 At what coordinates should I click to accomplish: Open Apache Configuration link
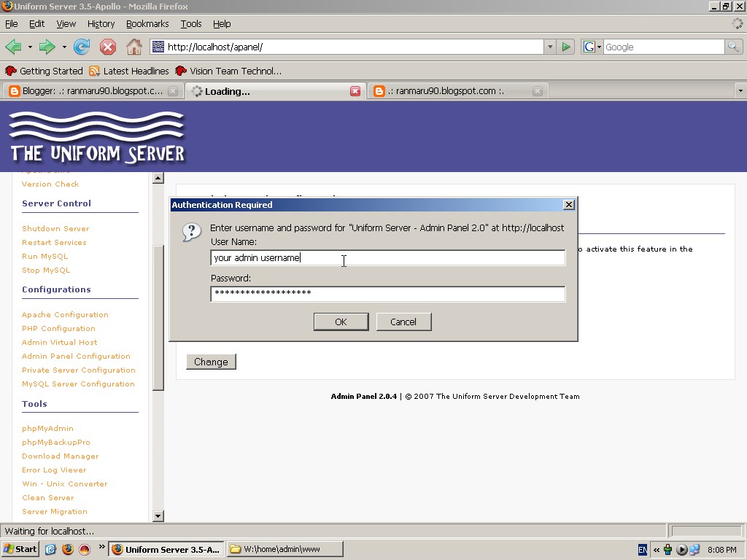point(65,315)
